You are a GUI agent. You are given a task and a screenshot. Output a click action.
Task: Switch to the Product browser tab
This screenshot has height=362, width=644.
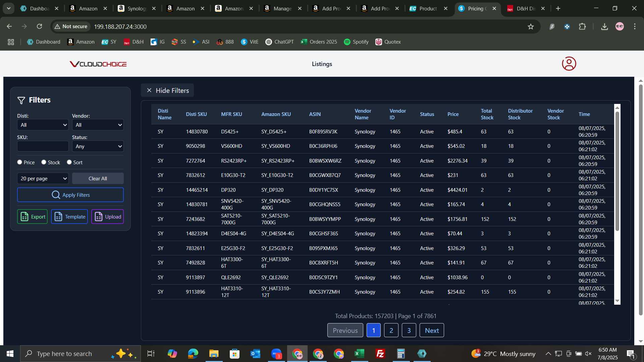429,8
